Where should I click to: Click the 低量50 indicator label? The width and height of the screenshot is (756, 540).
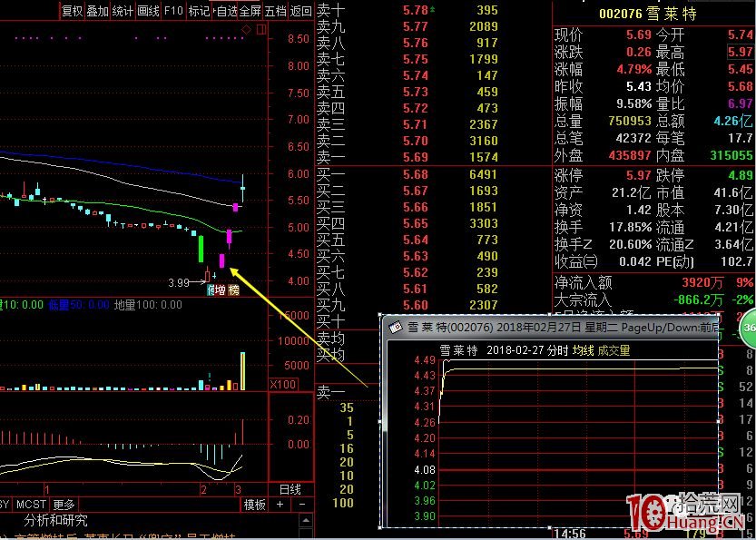pyautogui.click(x=79, y=305)
